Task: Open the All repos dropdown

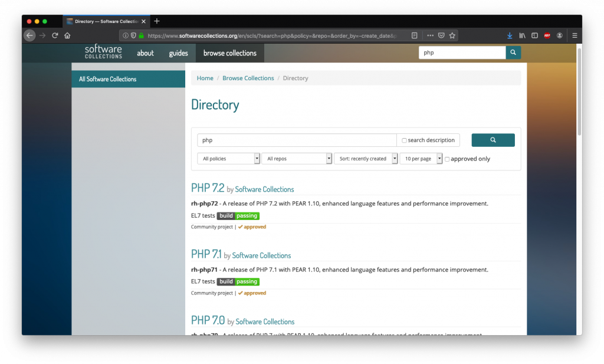Action: pyautogui.click(x=297, y=159)
